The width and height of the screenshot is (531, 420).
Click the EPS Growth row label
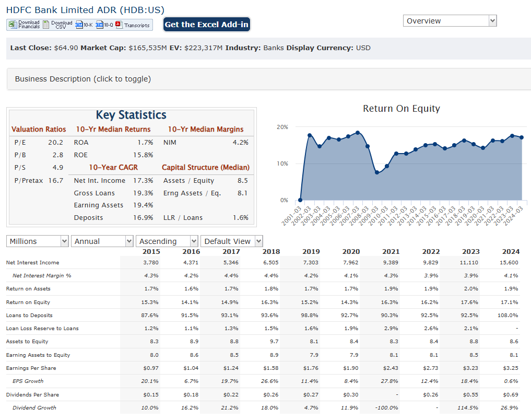28,381
